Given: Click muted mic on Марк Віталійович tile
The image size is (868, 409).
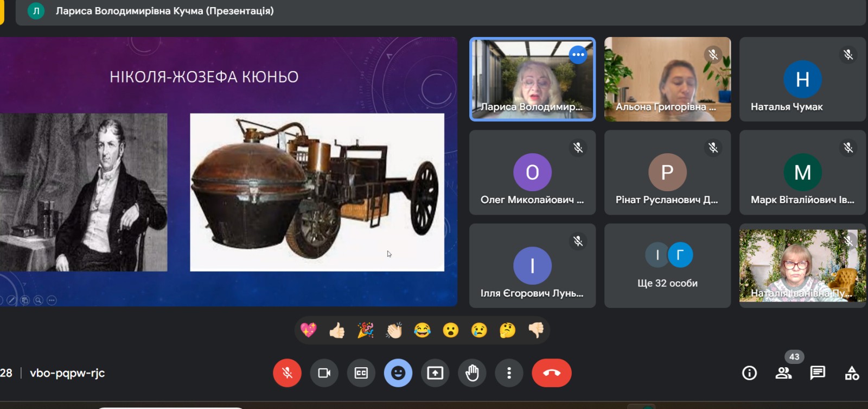Looking at the screenshot, I should (x=848, y=148).
